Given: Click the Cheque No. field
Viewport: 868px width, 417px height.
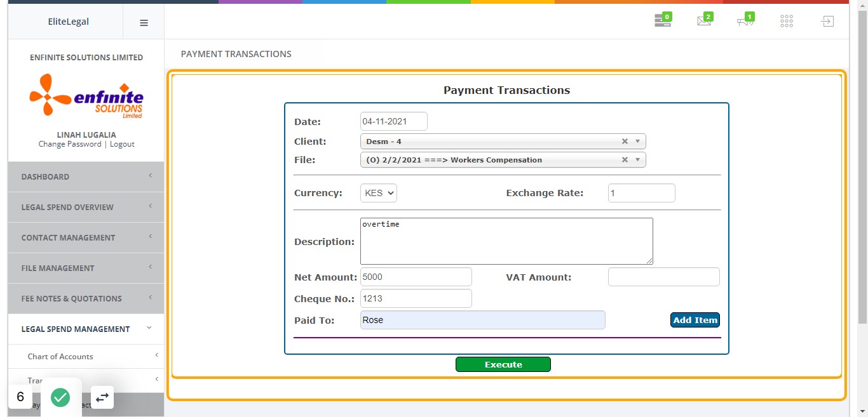Looking at the screenshot, I should pos(416,298).
